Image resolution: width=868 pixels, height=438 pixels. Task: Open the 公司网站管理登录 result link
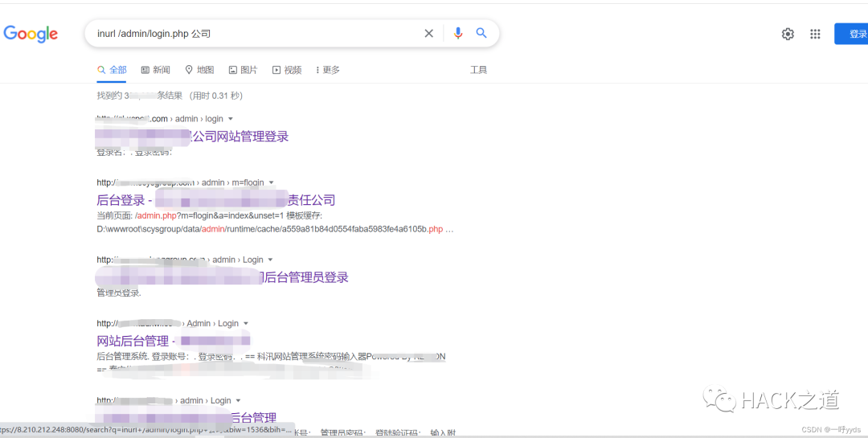pyautogui.click(x=240, y=137)
